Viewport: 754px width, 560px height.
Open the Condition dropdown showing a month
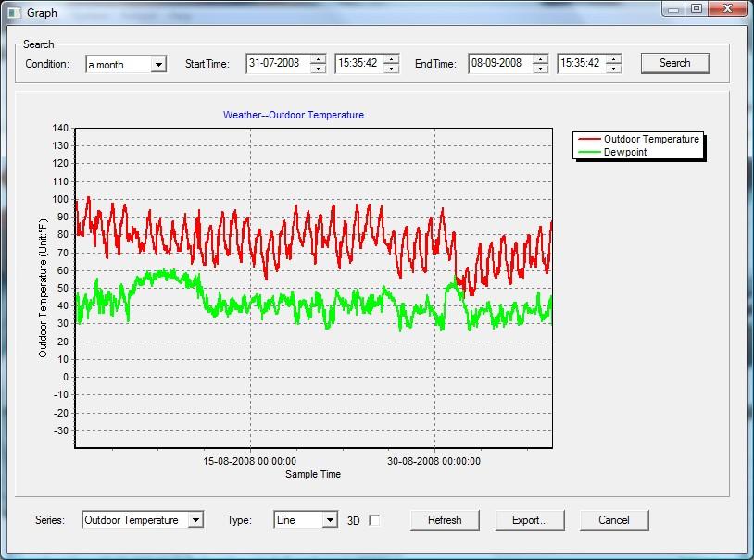pos(158,65)
